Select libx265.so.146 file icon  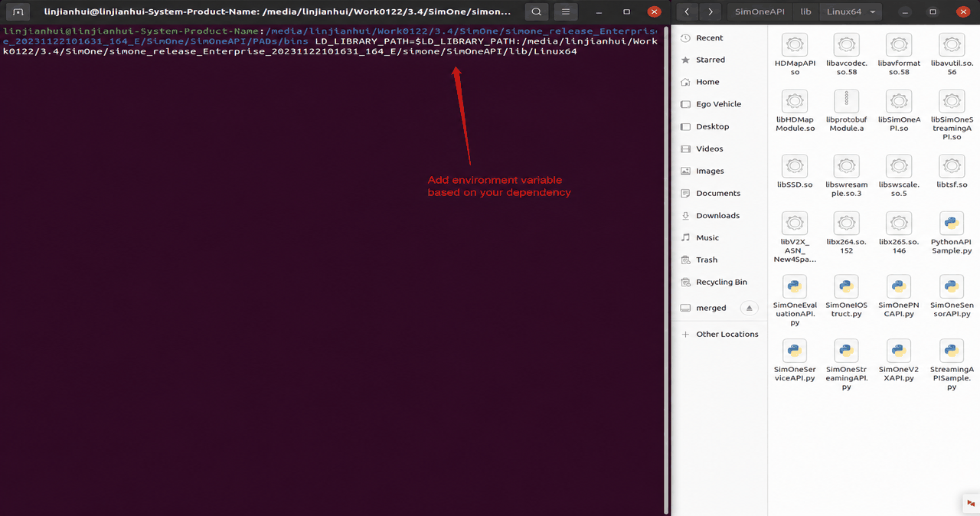(899, 224)
